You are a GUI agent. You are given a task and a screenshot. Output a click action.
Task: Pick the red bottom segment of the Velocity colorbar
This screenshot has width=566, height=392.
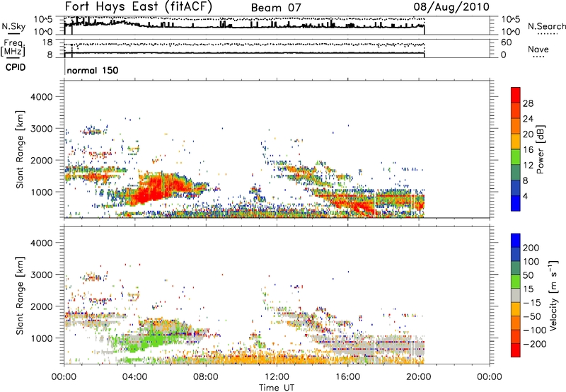516,350
